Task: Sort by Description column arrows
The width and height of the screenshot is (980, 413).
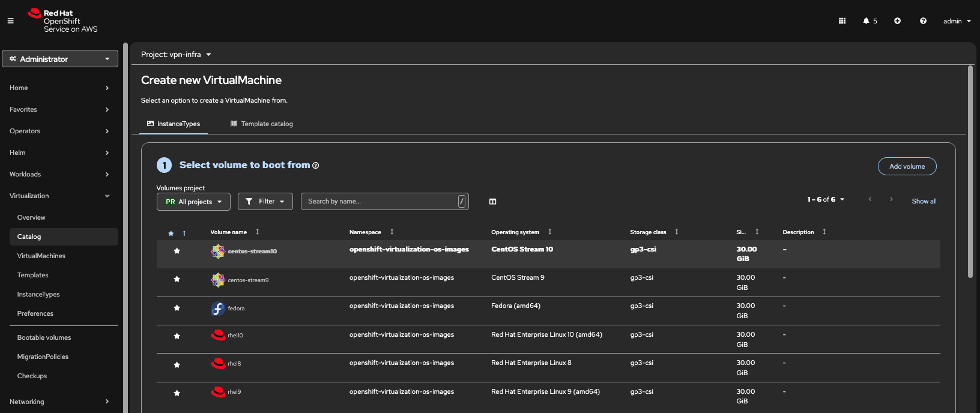Action: 824,232
